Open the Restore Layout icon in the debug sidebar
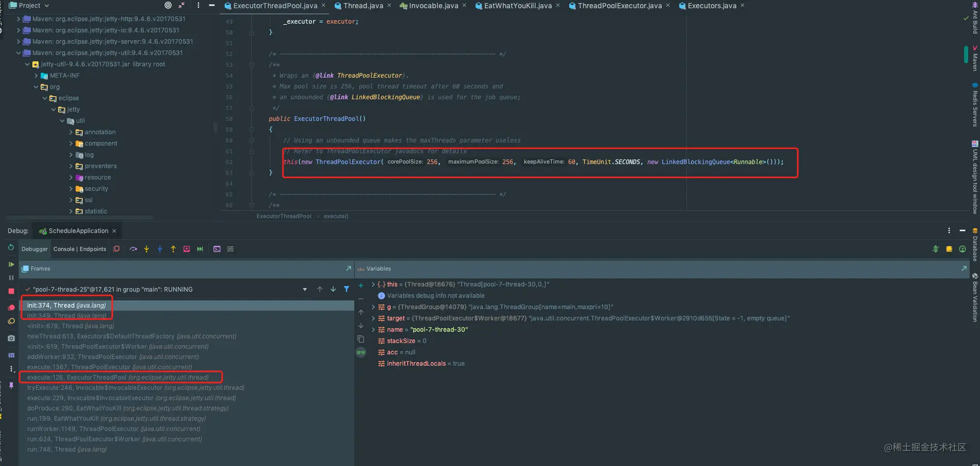 11,355
